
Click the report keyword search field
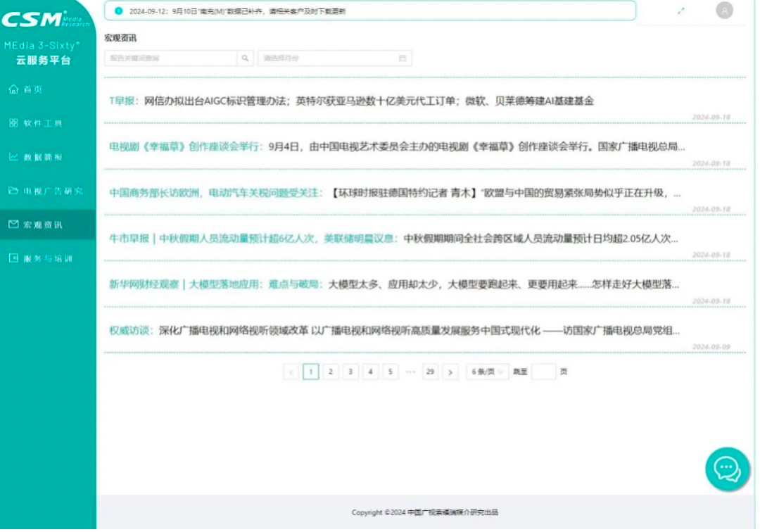170,58
